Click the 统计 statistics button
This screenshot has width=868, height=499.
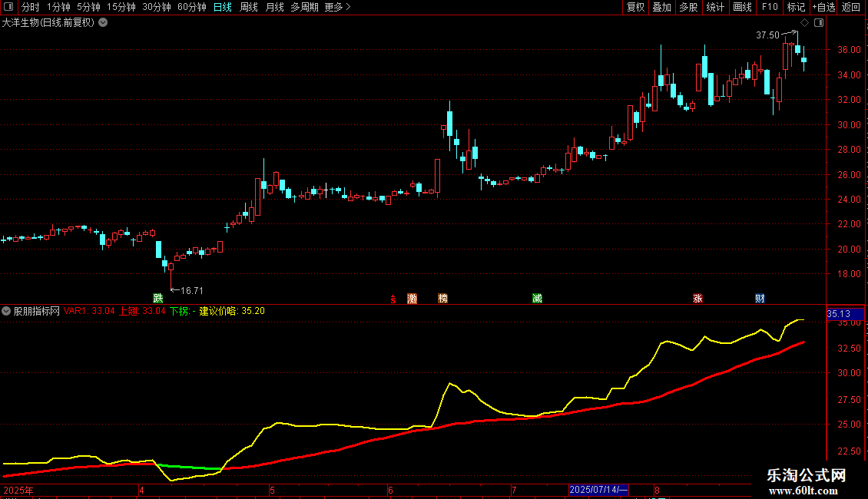[x=715, y=7]
